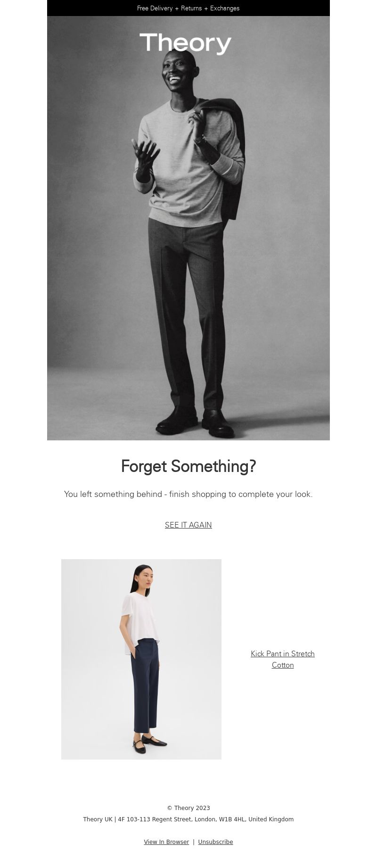Open the Kick Pant in Stretch Cotton link
The image size is (377, 868).
coord(283,659)
